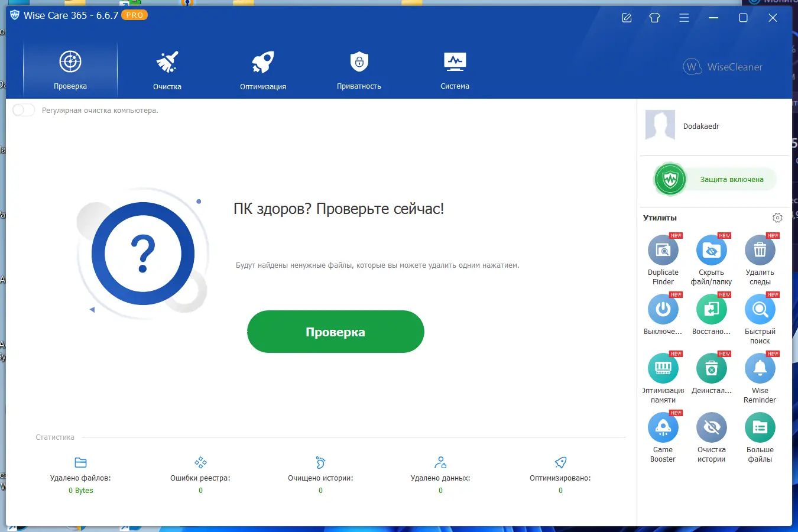This screenshot has height=532, width=798.
Task: Launch Wise Reminder
Action: [760, 368]
